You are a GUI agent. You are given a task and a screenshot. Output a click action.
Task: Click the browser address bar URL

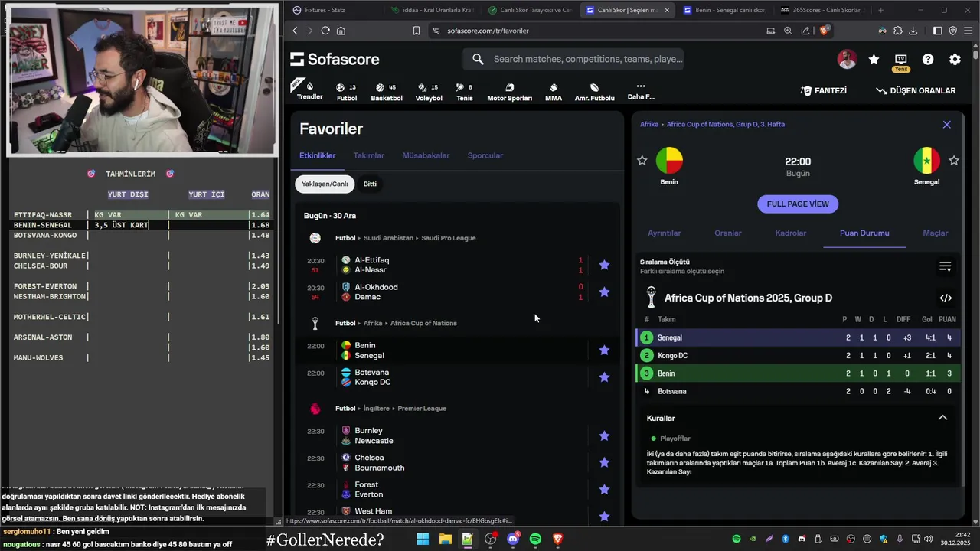coord(488,31)
